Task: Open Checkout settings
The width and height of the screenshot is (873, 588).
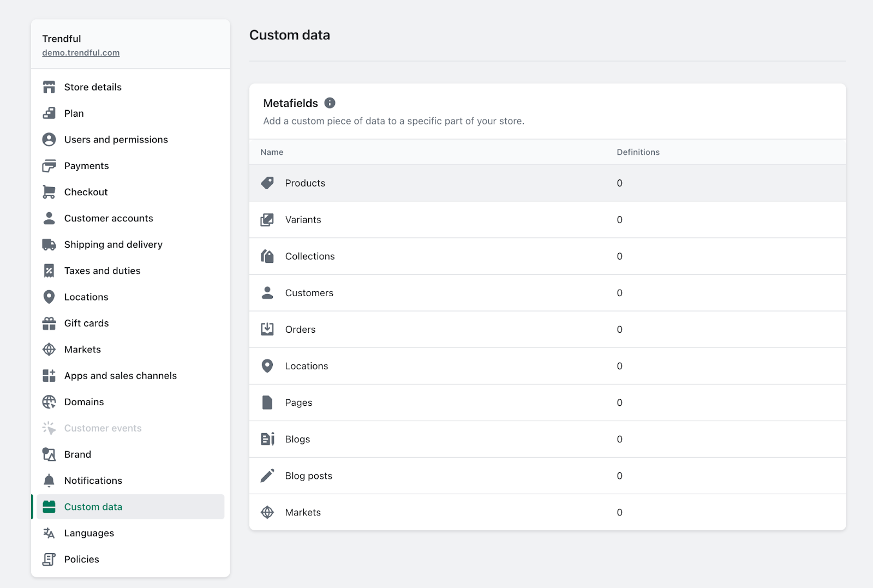Action: [x=130, y=192]
